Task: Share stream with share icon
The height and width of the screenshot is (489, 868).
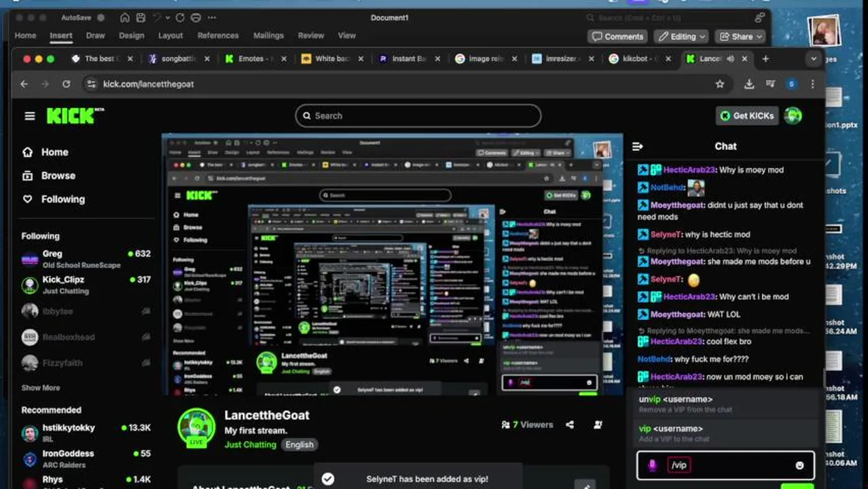Action: (x=570, y=424)
